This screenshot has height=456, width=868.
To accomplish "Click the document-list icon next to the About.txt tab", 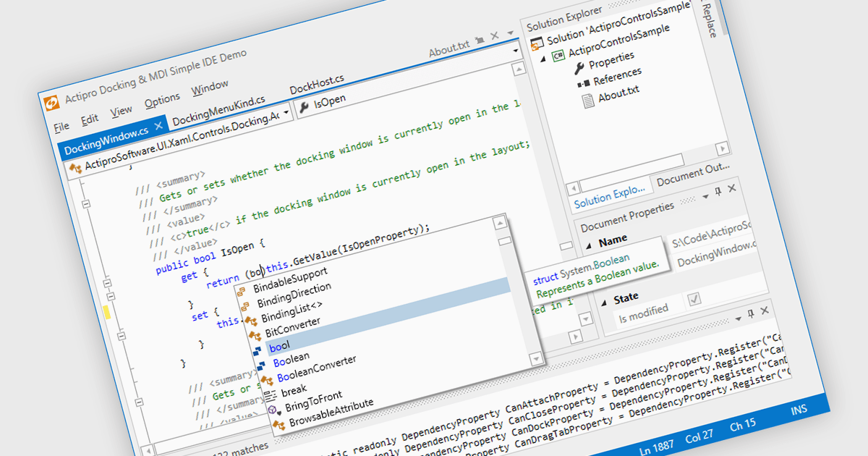I will [x=480, y=41].
